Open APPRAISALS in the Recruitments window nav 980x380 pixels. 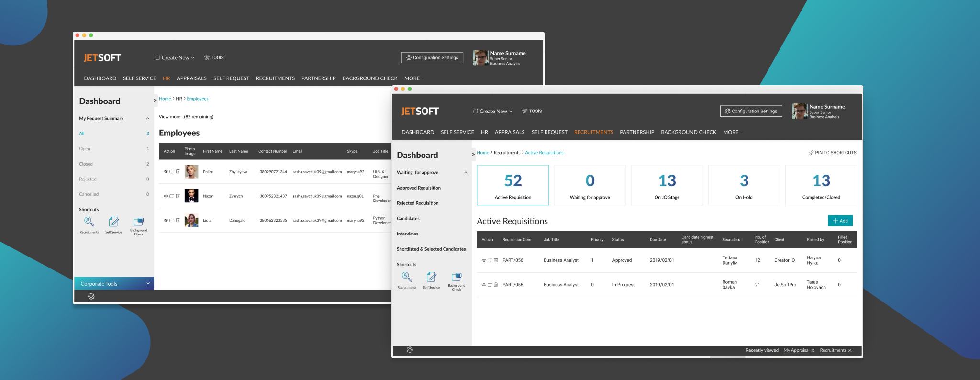[510, 132]
